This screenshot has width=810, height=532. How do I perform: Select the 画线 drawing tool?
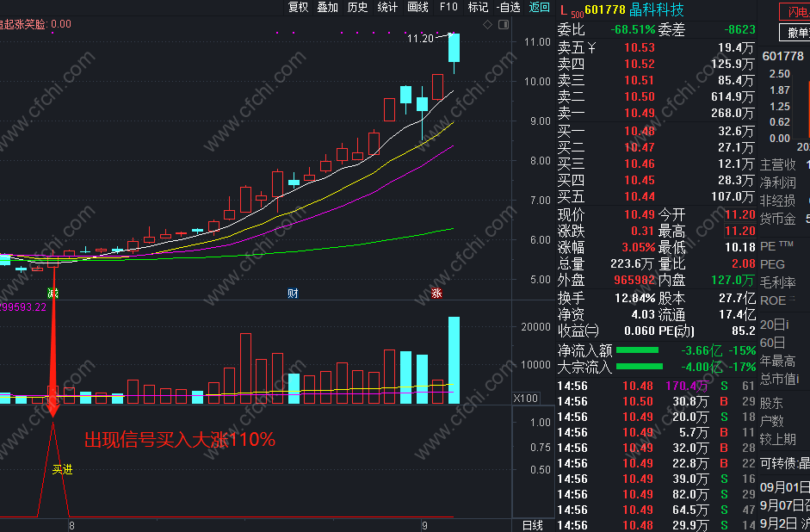pyautogui.click(x=417, y=7)
